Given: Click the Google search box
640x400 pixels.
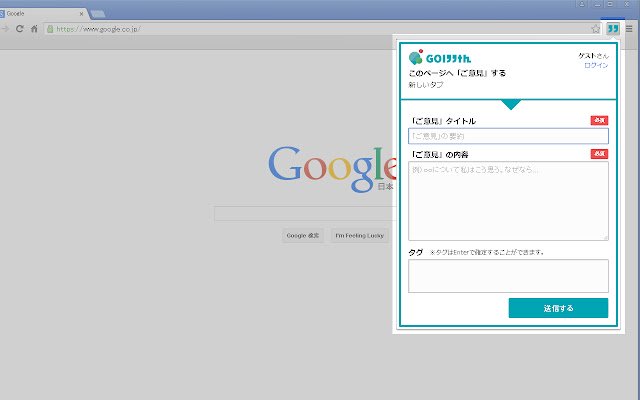Looking at the screenshot, I should coord(304,213).
